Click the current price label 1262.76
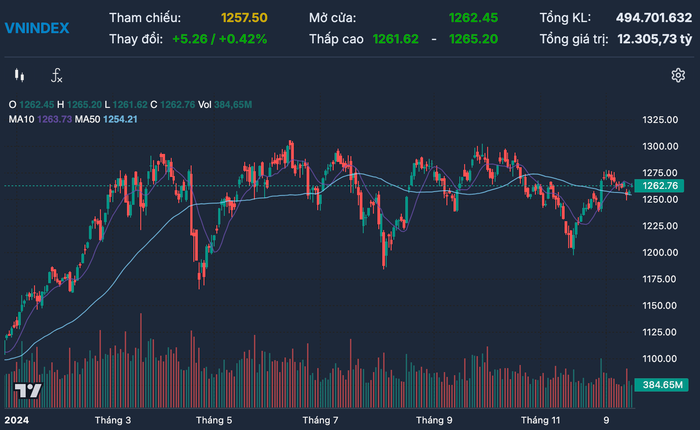Screen dimensions: 700x430 (x=659, y=186)
